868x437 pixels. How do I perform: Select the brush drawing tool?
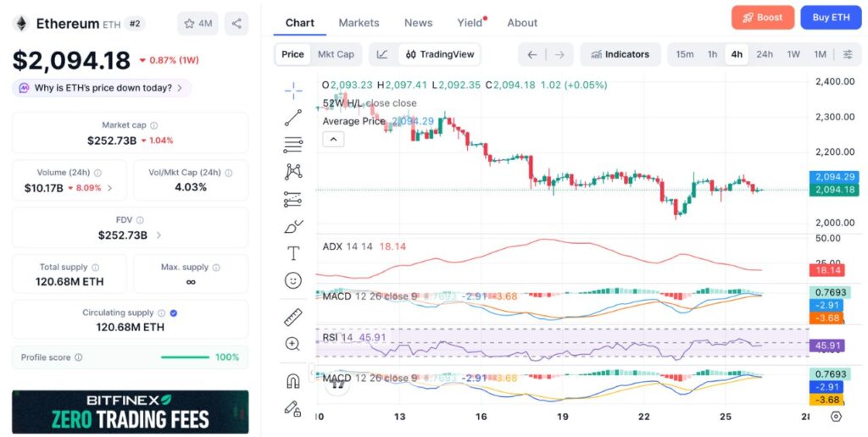click(x=293, y=227)
